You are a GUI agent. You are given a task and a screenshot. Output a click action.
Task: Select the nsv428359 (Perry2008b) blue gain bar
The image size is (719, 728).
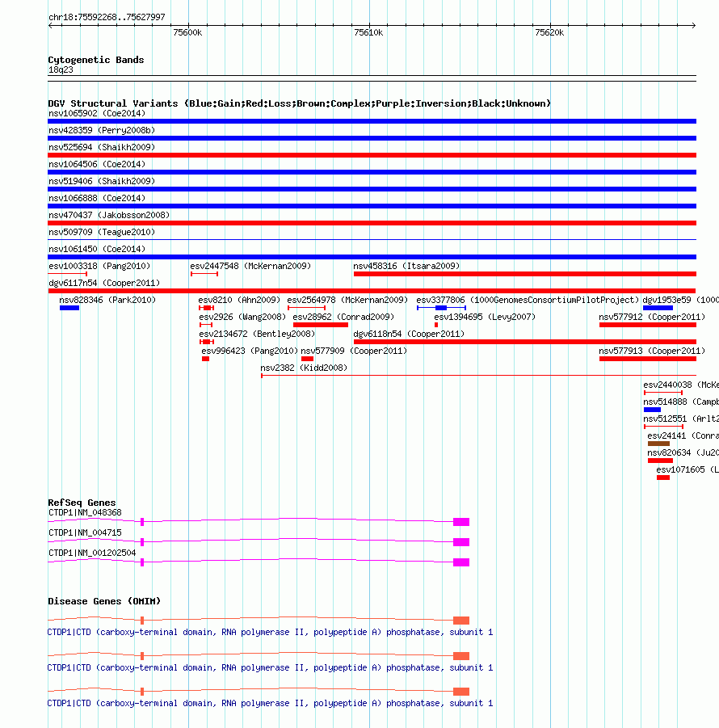[372, 138]
